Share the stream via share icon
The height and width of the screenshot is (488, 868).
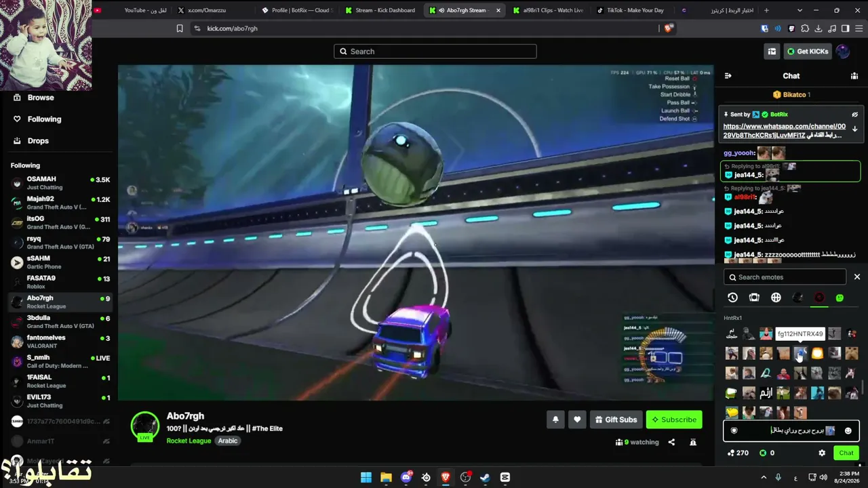tap(671, 442)
